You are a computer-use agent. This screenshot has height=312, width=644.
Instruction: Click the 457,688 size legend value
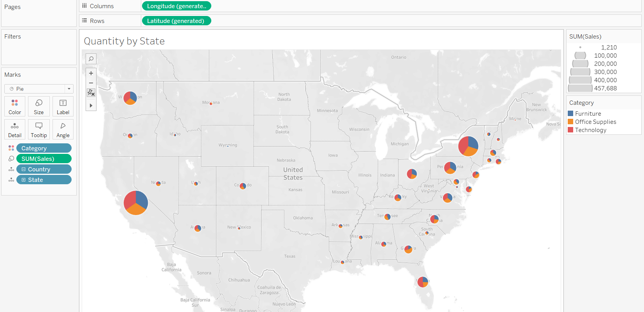point(605,88)
